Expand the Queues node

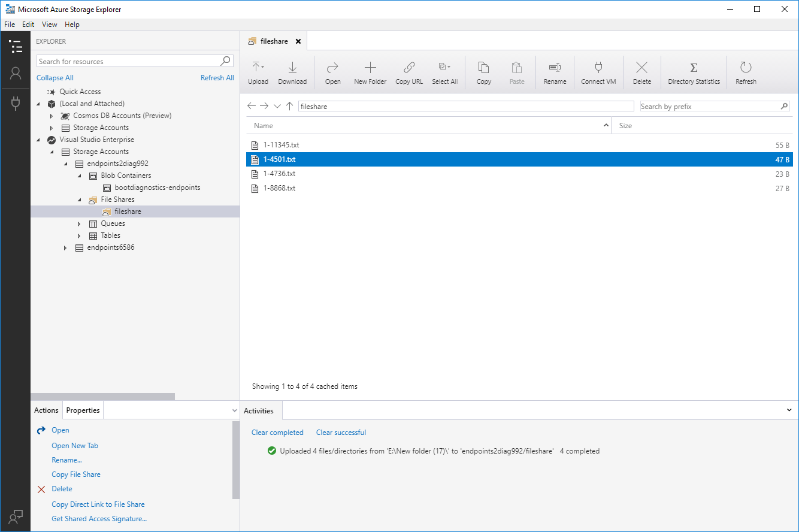tap(79, 223)
